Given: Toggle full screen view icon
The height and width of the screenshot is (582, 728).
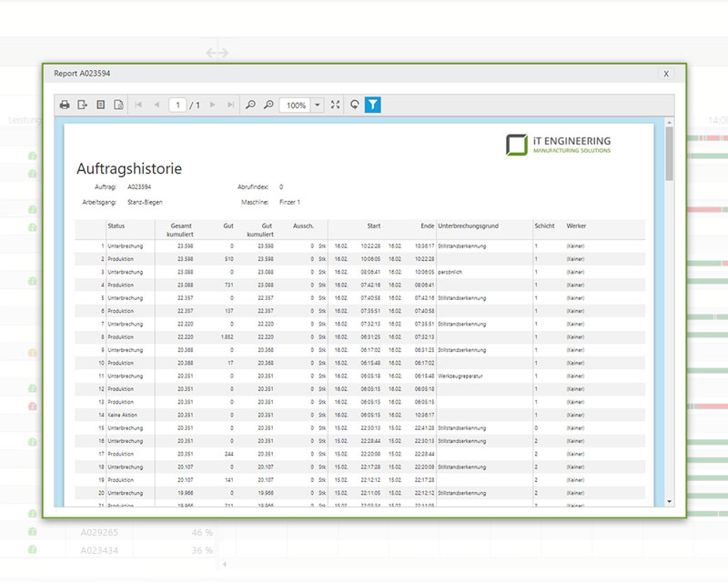Looking at the screenshot, I should click(335, 105).
